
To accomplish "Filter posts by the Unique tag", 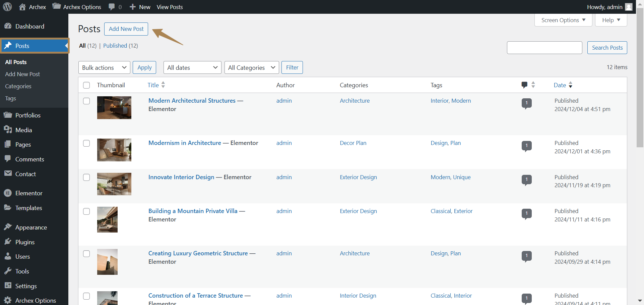I will 462,177.
